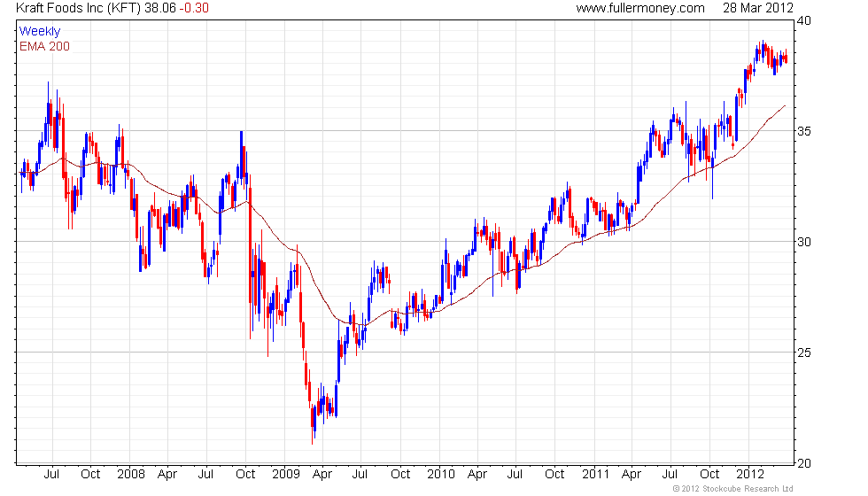
Task: Click the 38.06 last price value
Action: click(x=160, y=8)
